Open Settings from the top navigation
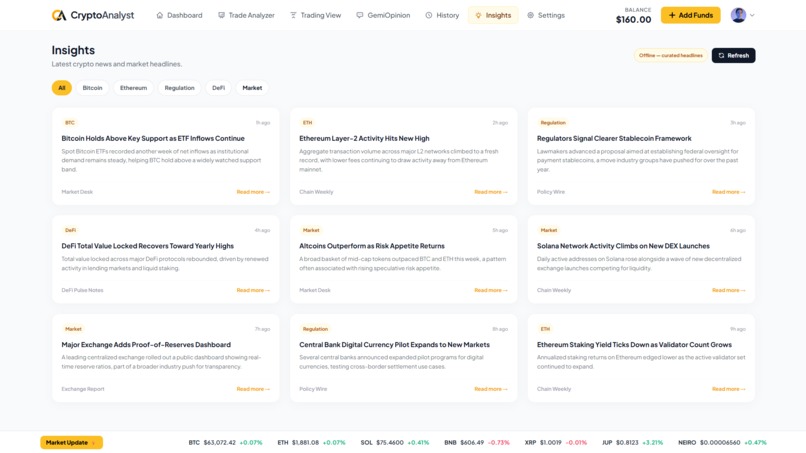Screen dimensions: 806x453 pyautogui.click(x=546, y=15)
